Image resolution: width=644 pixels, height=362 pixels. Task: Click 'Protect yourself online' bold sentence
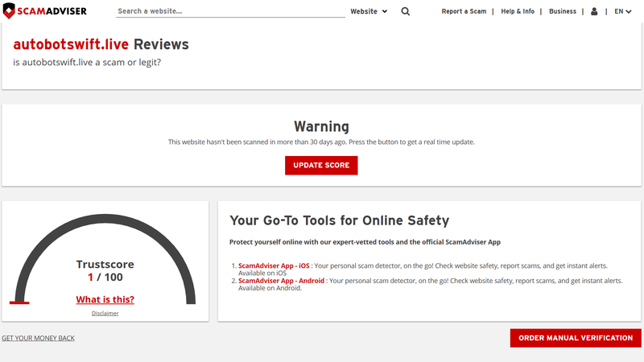365,242
